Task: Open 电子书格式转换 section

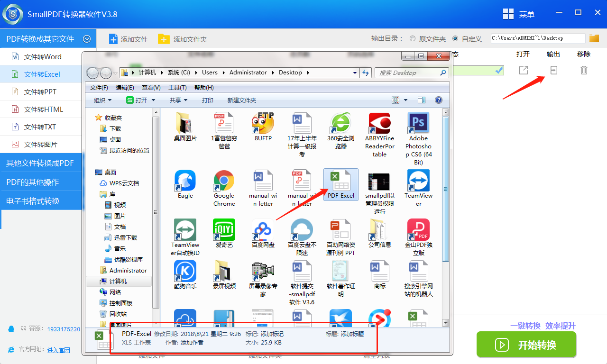Action: point(41,201)
